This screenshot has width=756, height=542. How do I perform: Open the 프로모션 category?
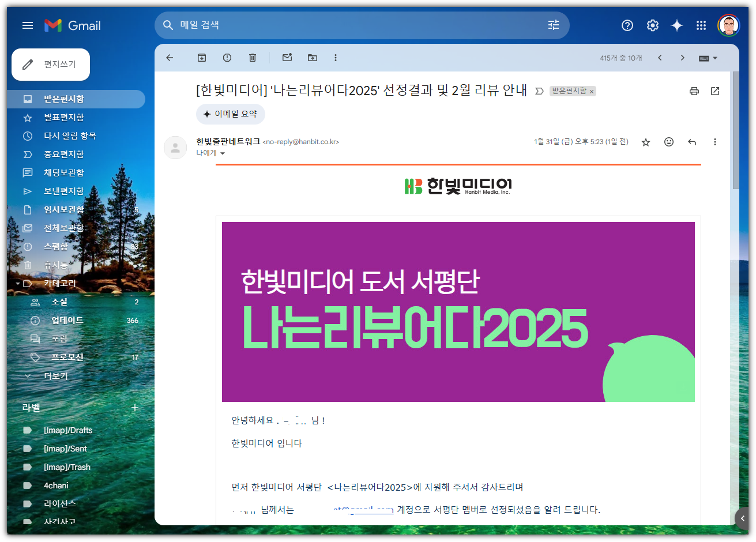[x=76, y=357]
